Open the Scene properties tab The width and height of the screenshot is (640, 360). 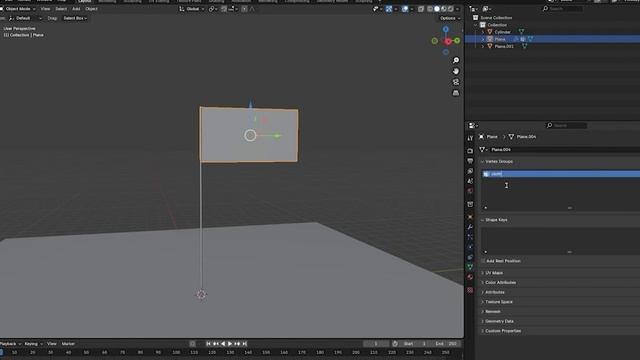pyautogui.click(x=470, y=181)
